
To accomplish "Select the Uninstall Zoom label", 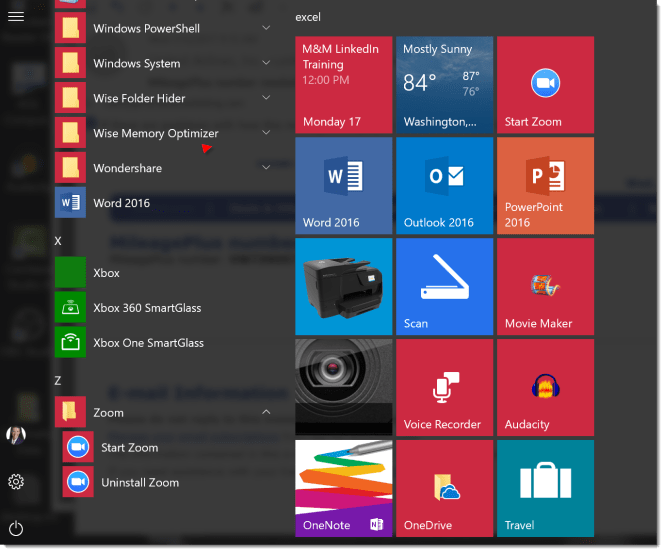I will click(x=140, y=483).
